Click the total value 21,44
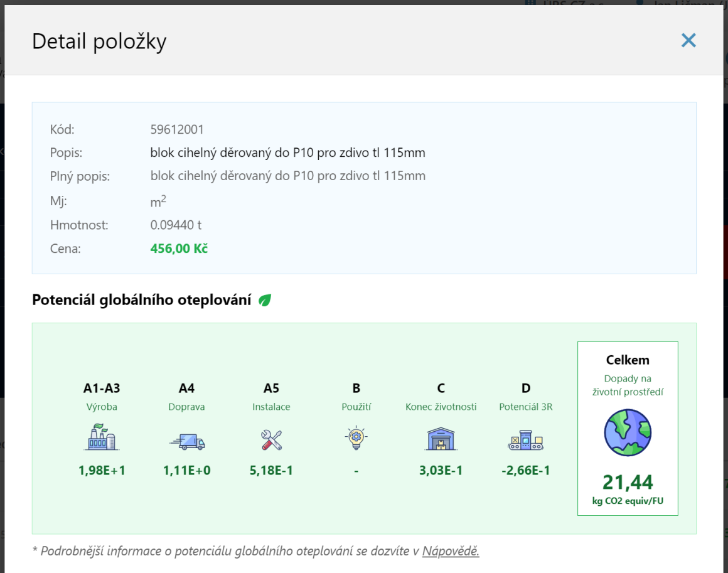 click(628, 482)
